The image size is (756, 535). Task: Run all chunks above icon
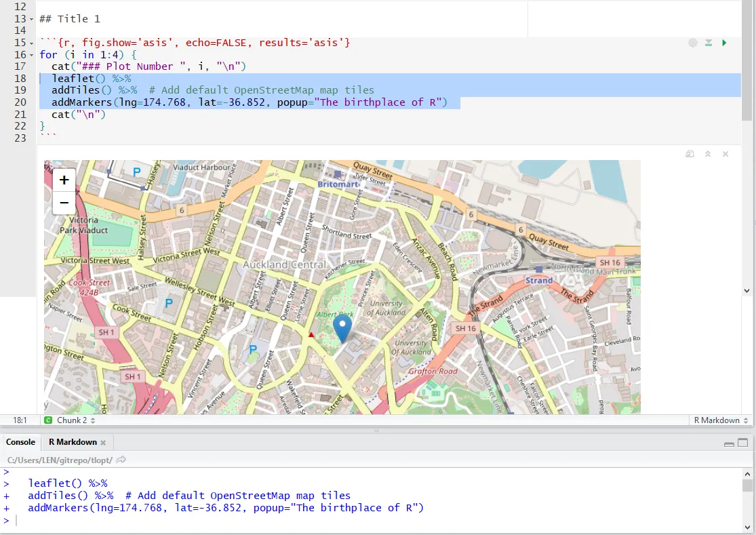click(709, 43)
